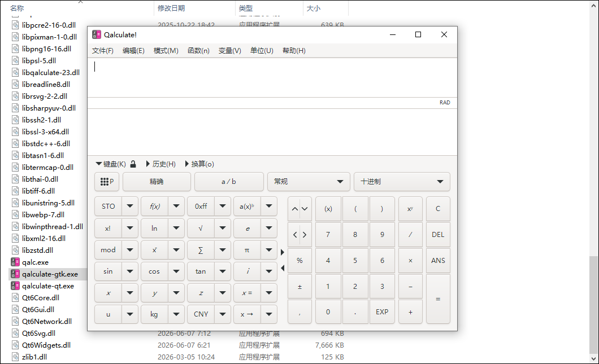Click the division / key
This screenshot has width=599, height=364.
[x=410, y=235]
